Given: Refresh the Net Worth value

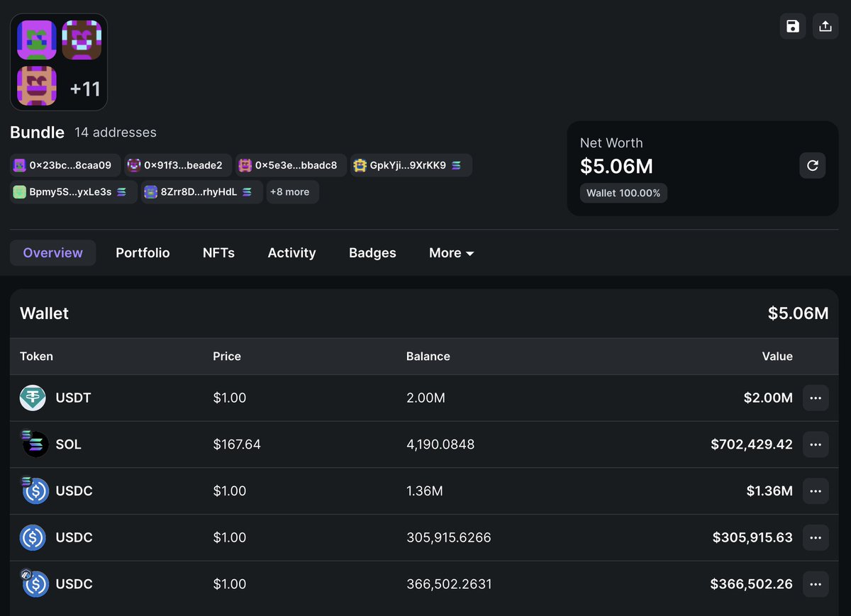Looking at the screenshot, I should [813, 166].
